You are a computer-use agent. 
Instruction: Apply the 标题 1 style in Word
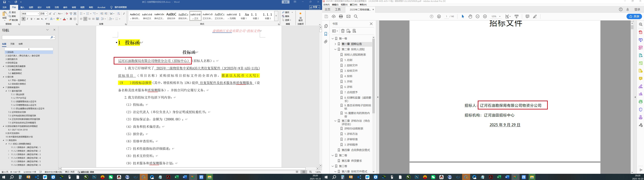pos(243,16)
